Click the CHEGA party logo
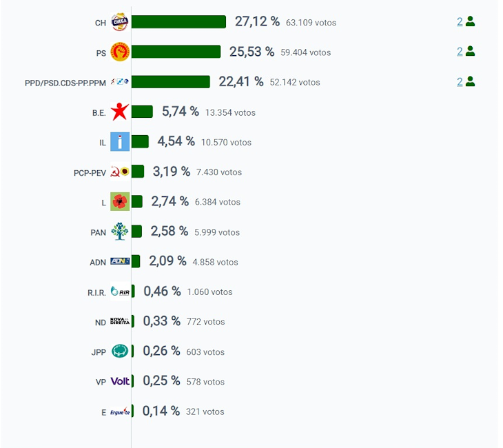503x448 pixels. [120, 22]
